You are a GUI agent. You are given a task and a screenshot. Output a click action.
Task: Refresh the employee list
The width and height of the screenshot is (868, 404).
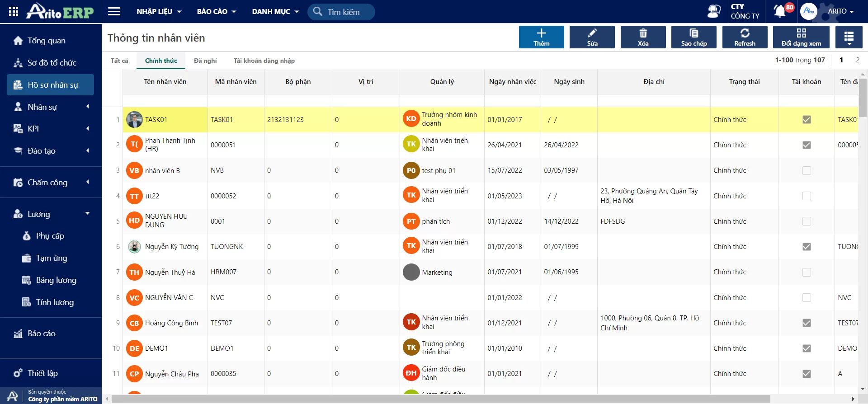(745, 37)
